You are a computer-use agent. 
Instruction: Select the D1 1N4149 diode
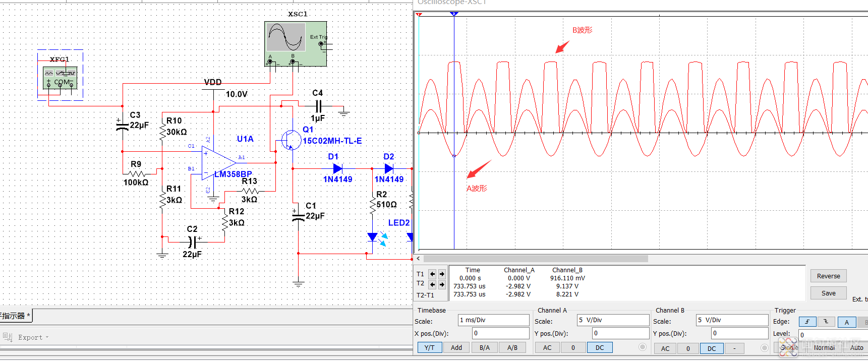pyautogui.click(x=337, y=168)
